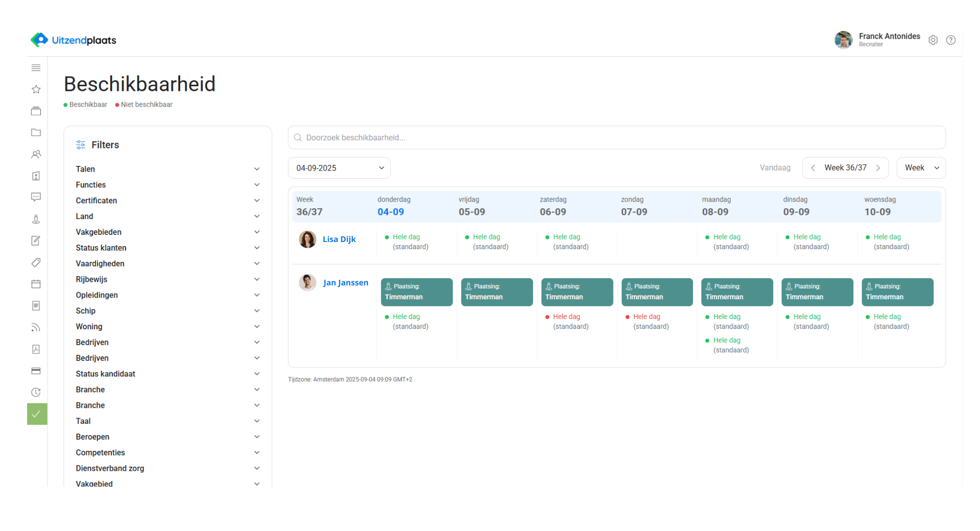Go to next week with right arrow
The image size is (980, 531).
coord(878,168)
